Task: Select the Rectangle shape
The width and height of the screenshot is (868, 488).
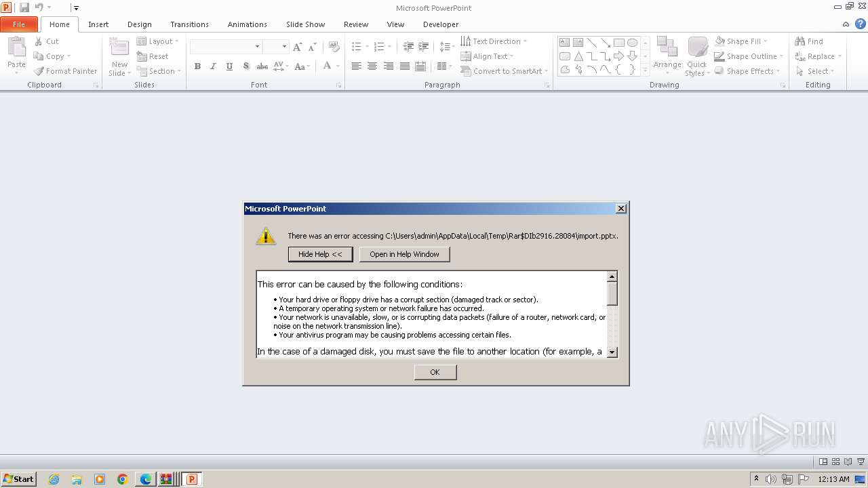Action: (x=618, y=42)
